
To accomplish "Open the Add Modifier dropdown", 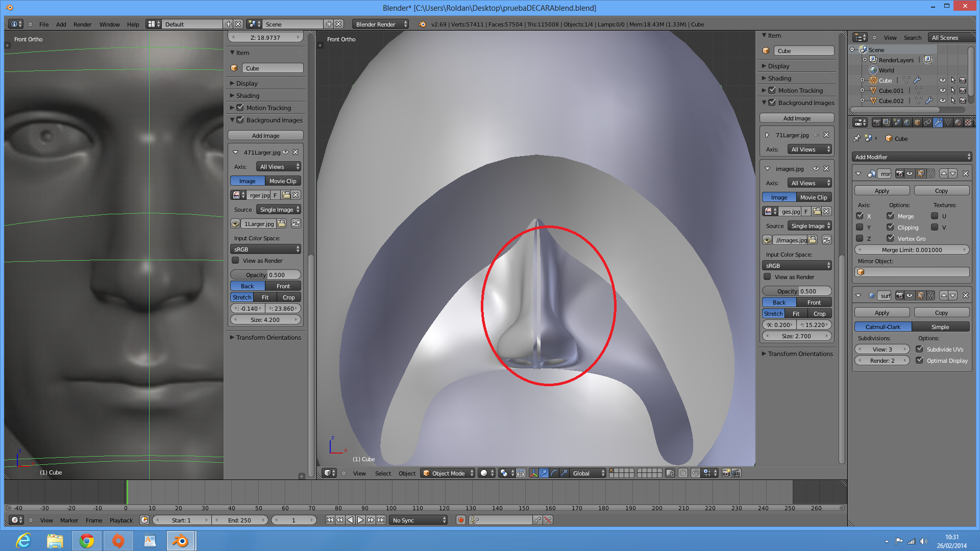I will (x=912, y=157).
